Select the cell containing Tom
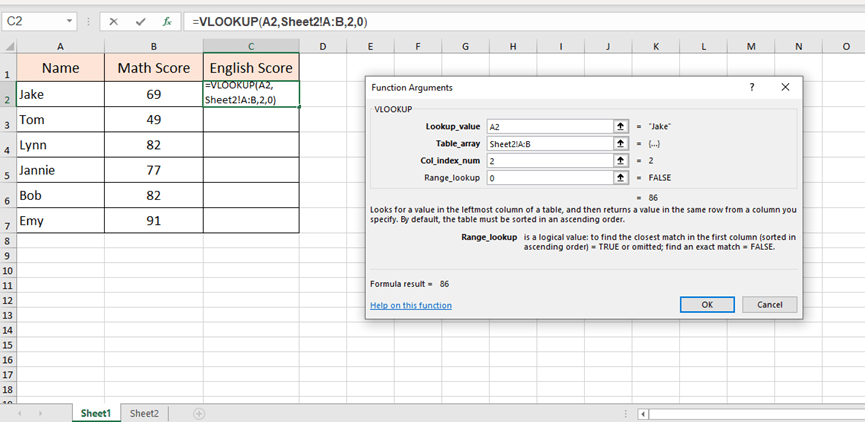 pos(60,120)
